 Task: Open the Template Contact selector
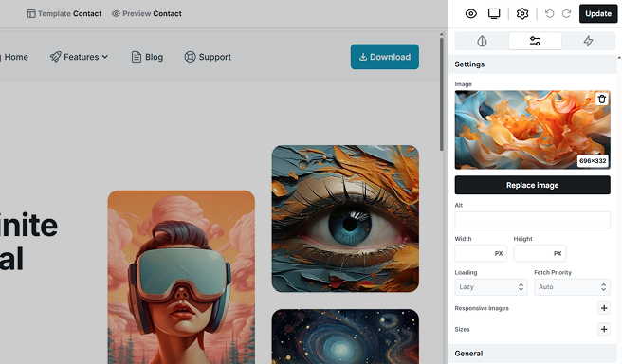[x=64, y=14]
